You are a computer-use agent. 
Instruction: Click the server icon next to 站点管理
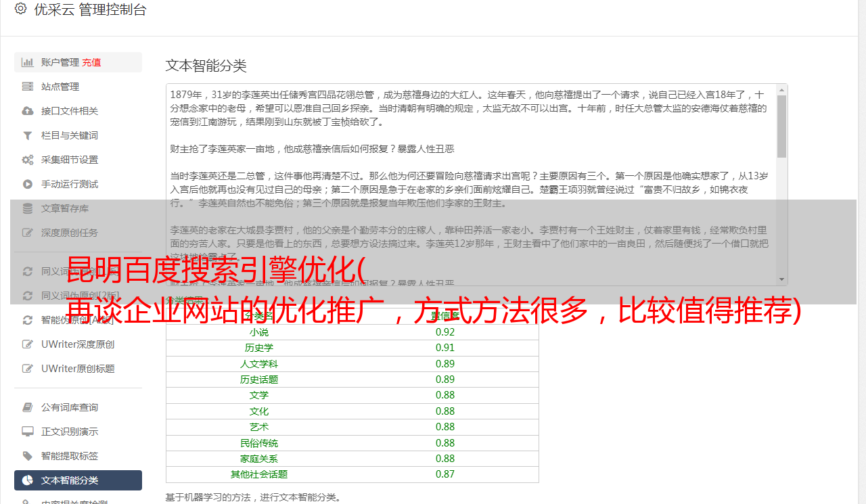(x=28, y=87)
